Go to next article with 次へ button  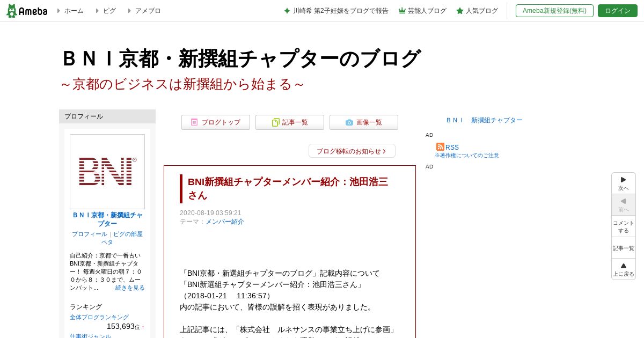pyautogui.click(x=624, y=183)
